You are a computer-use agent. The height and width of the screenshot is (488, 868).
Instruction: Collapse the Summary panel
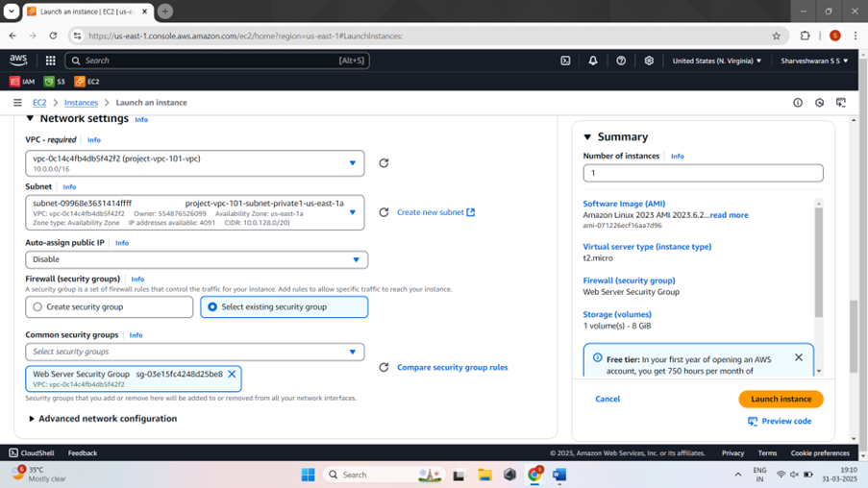587,136
